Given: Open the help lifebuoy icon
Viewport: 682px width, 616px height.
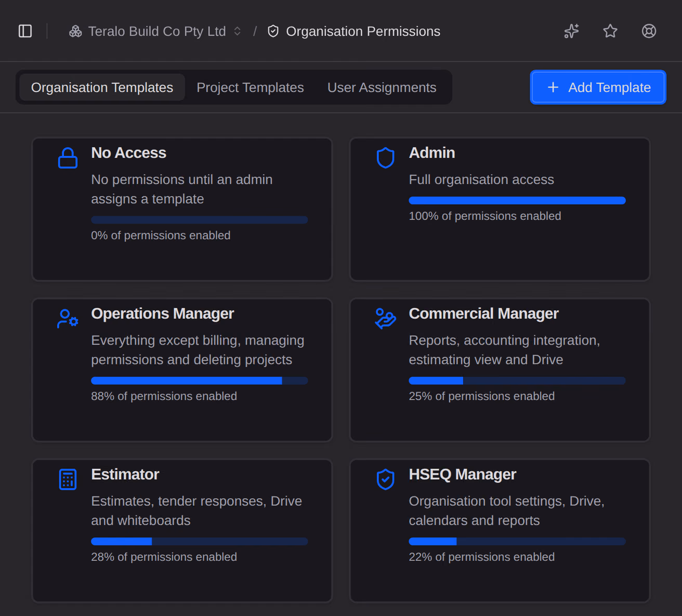Looking at the screenshot, I should pyautogui.click(x=649, y=31).
